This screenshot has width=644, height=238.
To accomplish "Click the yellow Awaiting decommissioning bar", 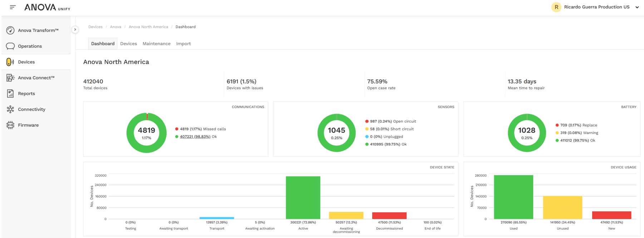I will [346, 215].
